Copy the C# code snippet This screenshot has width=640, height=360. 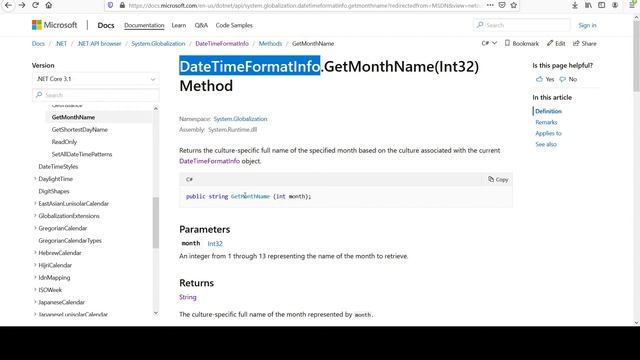pos(498,179)
